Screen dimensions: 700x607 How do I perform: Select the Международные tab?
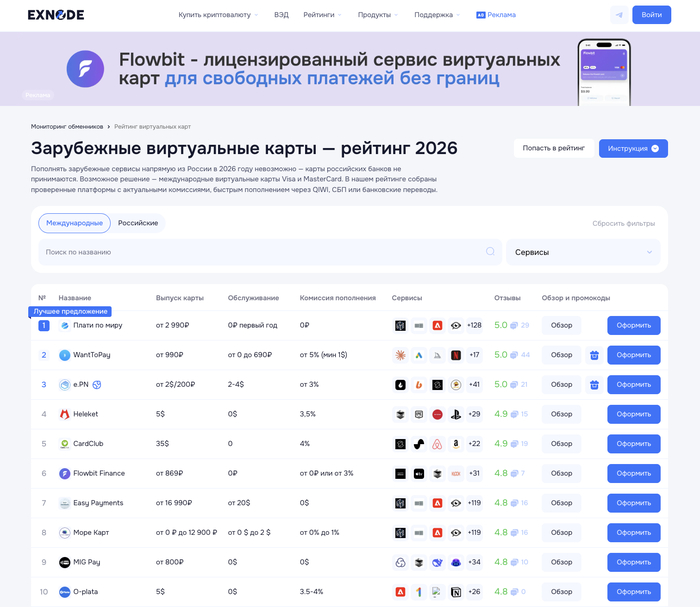[75, 223]
